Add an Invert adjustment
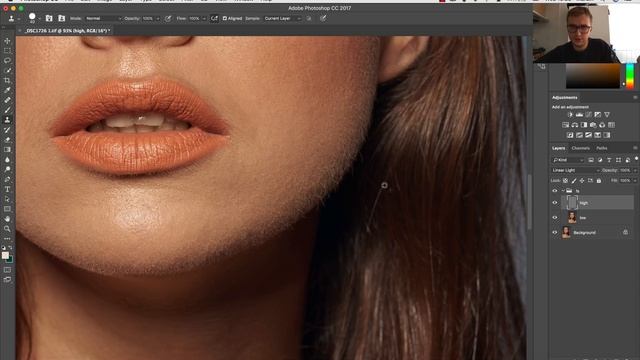The image size is (640, 360). (570, 135)
